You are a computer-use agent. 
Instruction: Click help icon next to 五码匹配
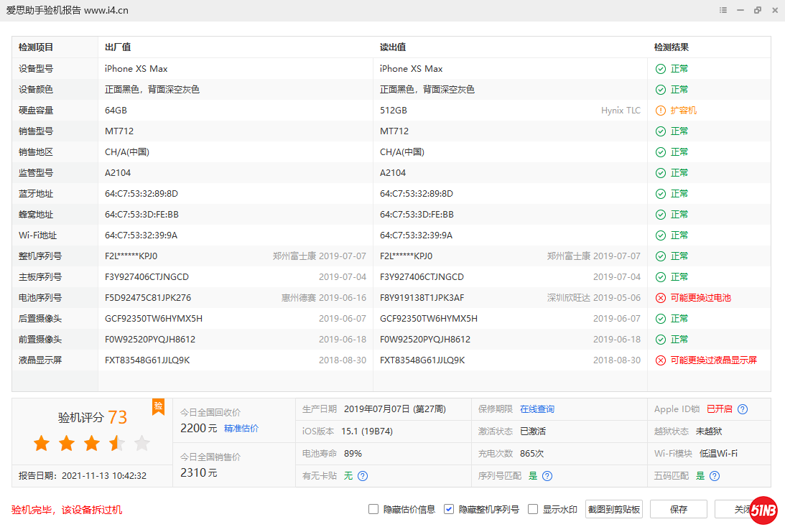714,476
